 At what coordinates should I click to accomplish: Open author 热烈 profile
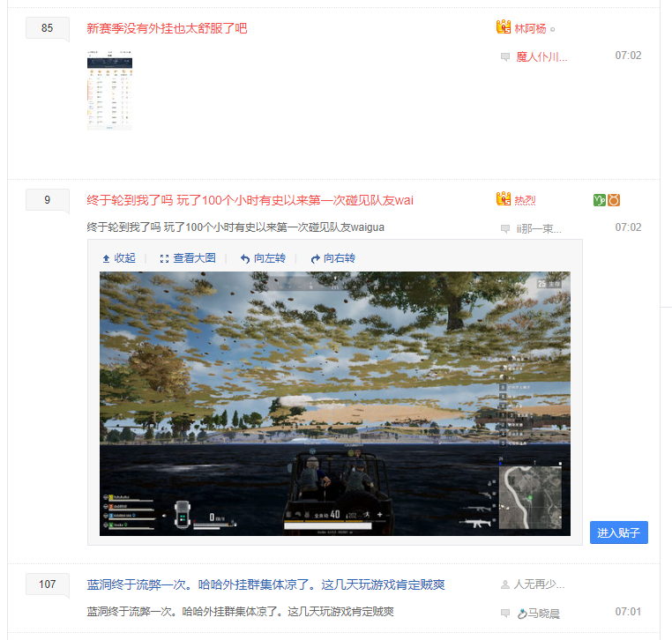click(525, 200)
